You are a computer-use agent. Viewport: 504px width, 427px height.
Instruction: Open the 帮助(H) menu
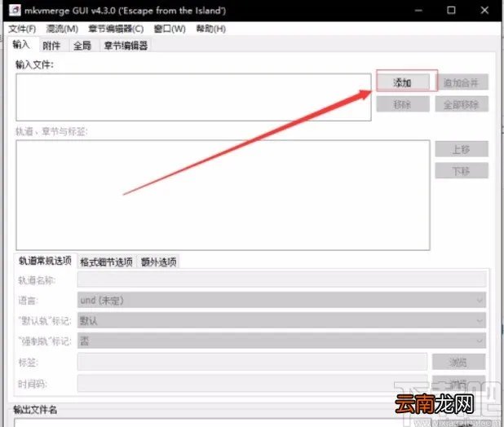211,29
